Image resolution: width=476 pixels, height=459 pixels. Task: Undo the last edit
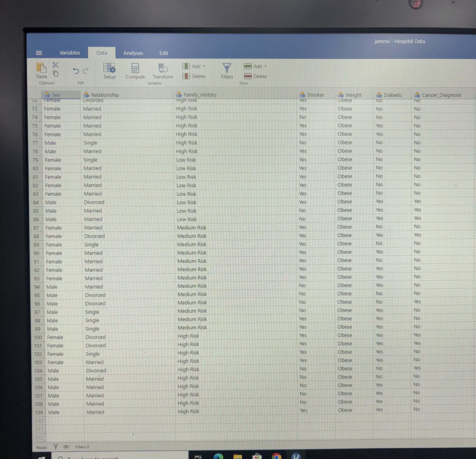(76, 71)
